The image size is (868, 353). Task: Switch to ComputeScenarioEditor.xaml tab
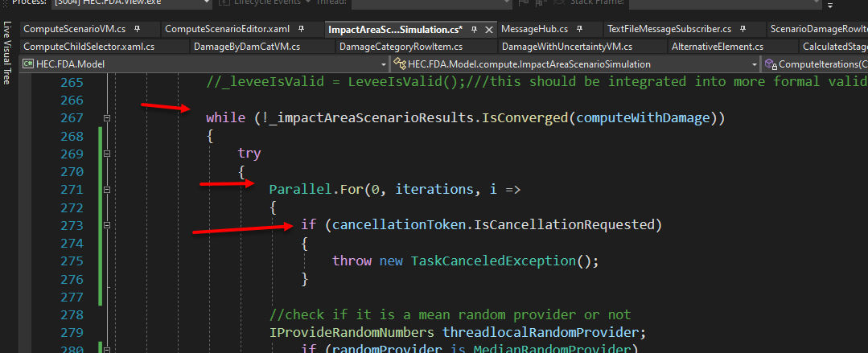227,29
